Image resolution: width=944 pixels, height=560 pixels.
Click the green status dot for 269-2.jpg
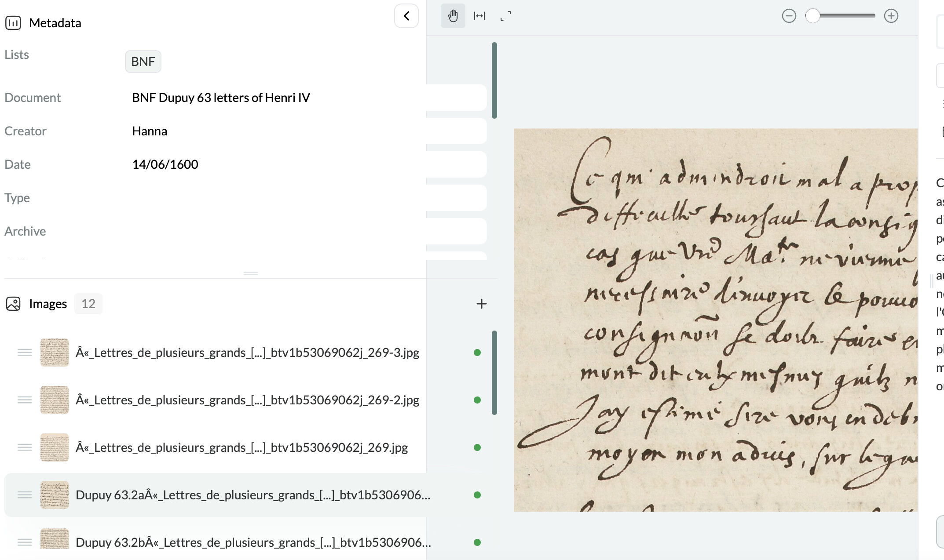pos(477,400)
